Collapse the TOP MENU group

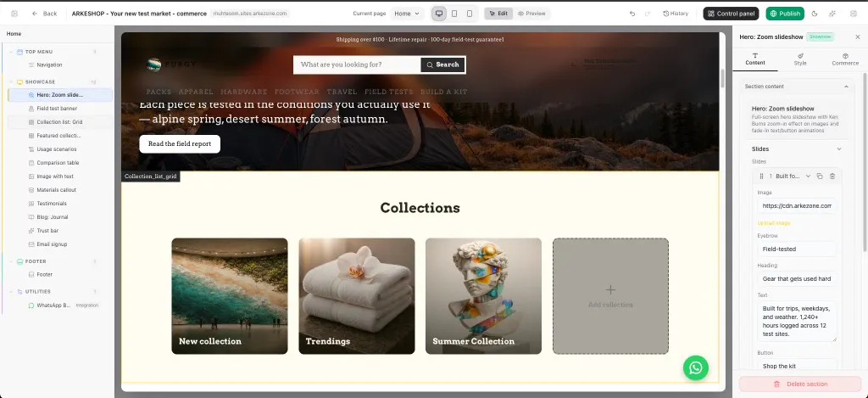tap(11, 52)
